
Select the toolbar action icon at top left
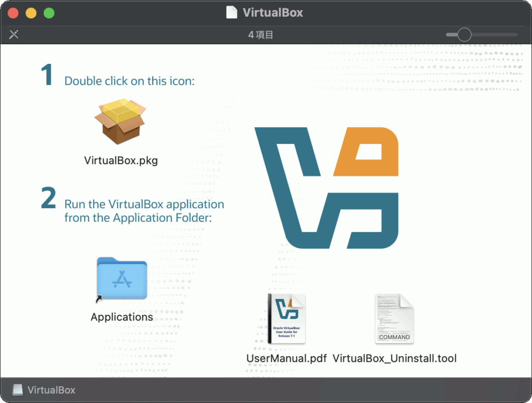click(14, 35)
